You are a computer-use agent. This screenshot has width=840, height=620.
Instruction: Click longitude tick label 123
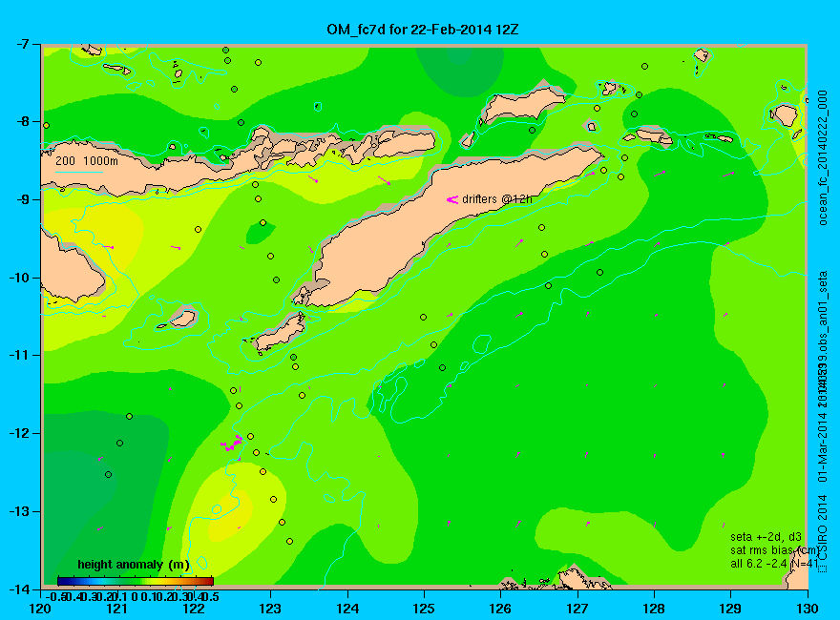point(270,609)
